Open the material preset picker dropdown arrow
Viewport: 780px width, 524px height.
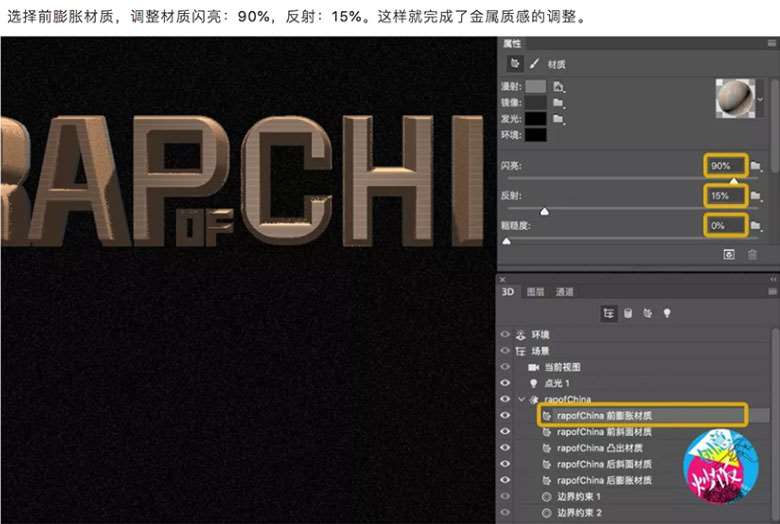(x=760, y=100)
